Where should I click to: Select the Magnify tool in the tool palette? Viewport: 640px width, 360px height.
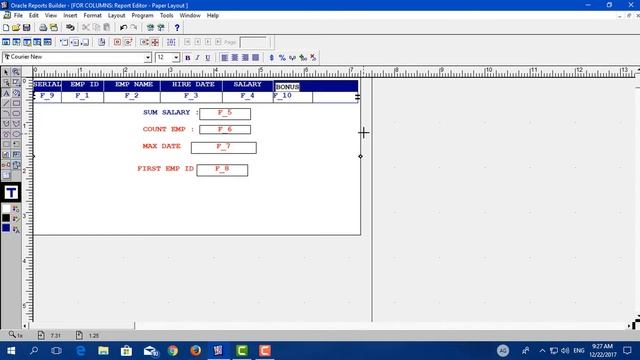(16, 72)
